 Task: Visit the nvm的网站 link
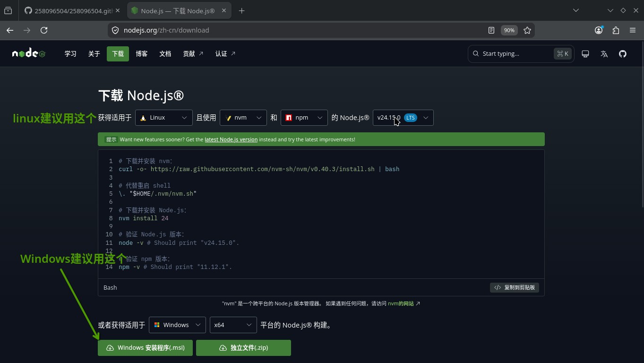404,303
